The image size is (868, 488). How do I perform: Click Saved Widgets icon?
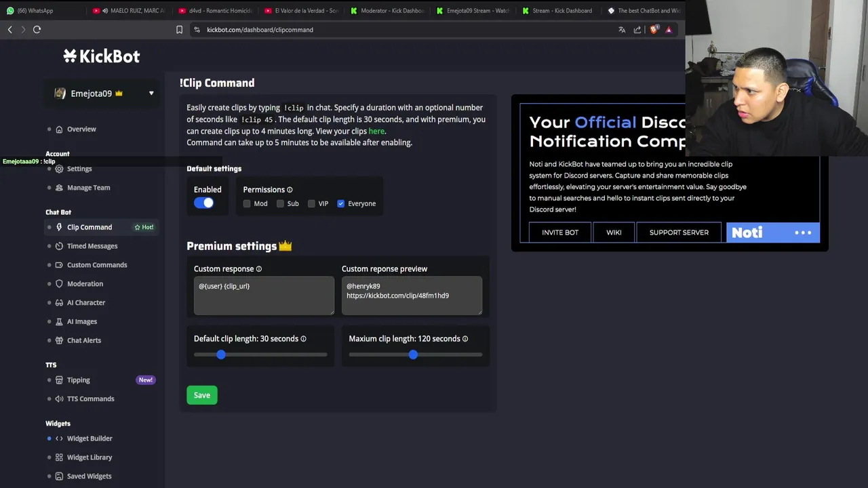59,476
